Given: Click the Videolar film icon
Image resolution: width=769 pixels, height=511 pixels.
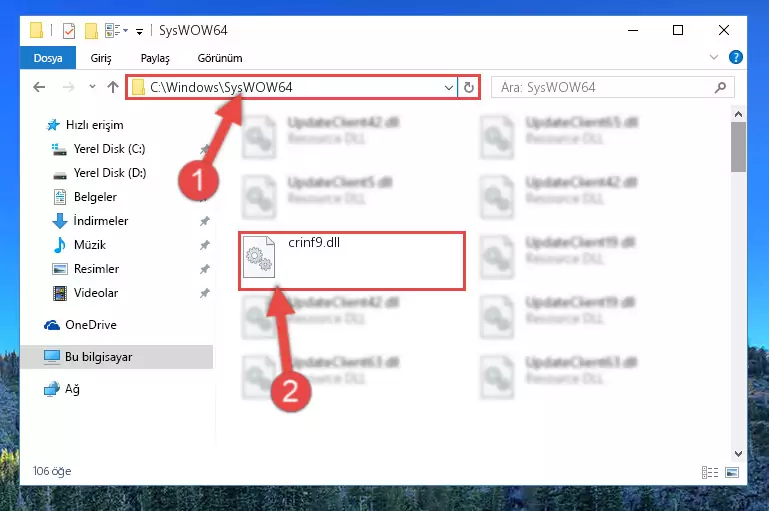Looking at the screenshot, I should [60, 293].
